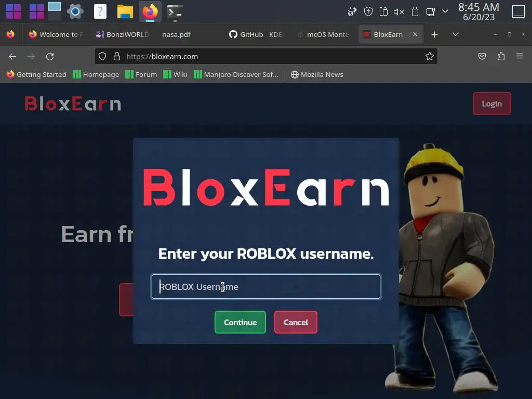Open the Getting Started bookmark
This screenshot has width=532, height=399.
point(36,74)
